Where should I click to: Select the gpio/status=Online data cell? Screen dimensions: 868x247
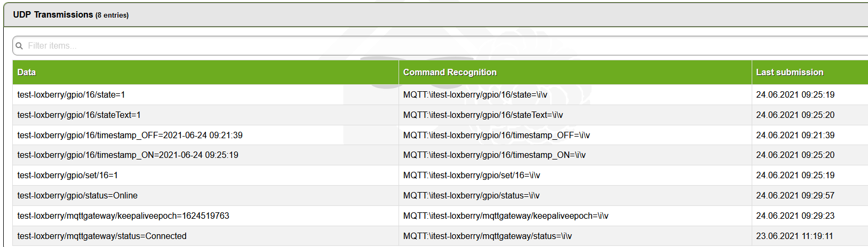coord(77,196)
